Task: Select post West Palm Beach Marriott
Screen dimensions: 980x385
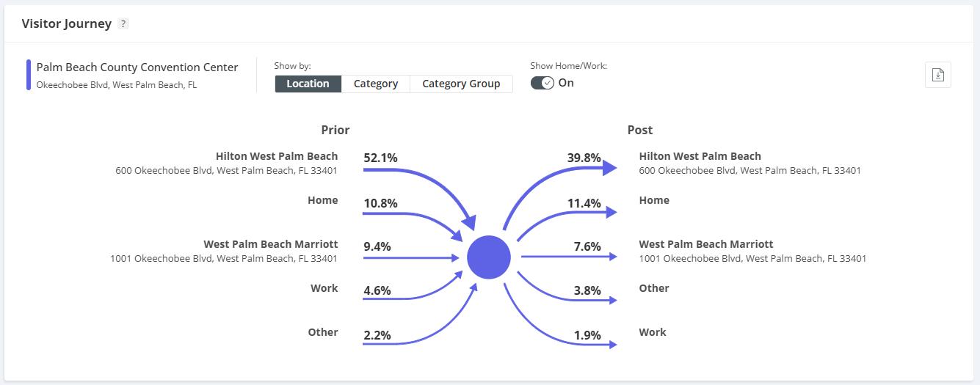Action: 705,244
